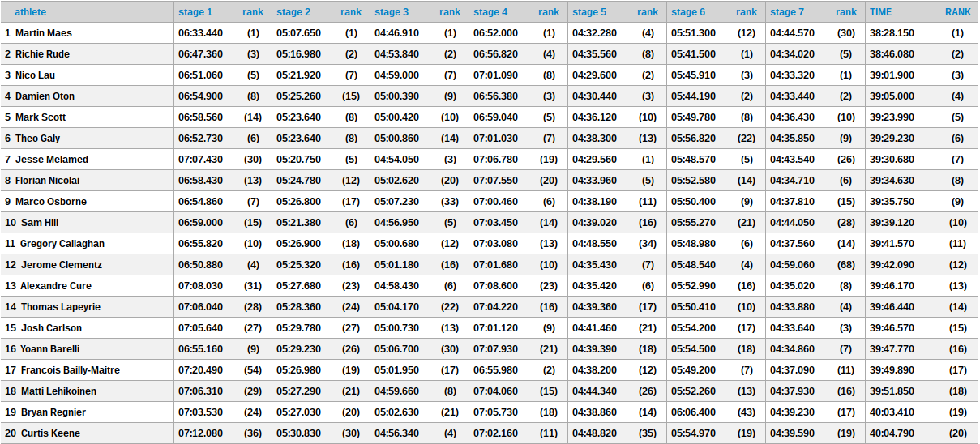Screen dimensions: 980x444
Task: Click the overall RANK header at far right
Action: (957, 12)
